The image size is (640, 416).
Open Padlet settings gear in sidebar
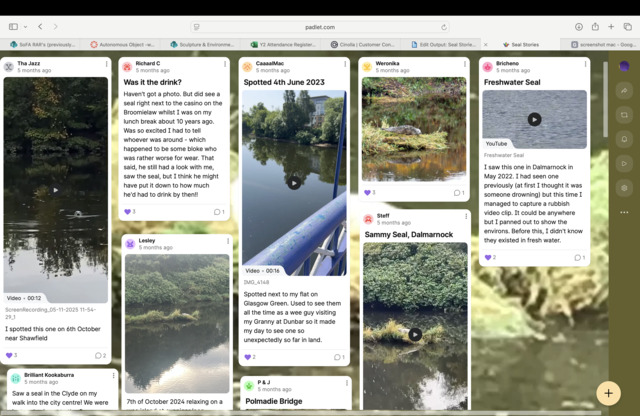624,188
